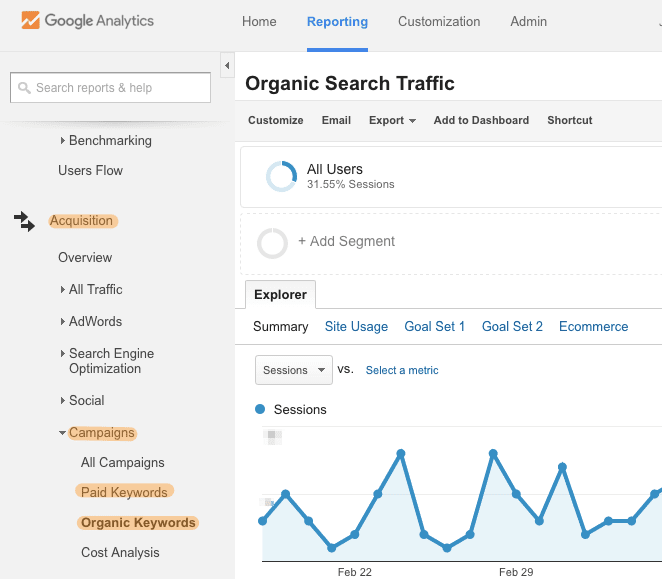Click Add to Dashboard button
Screen dimensions: 662x579
481,120
